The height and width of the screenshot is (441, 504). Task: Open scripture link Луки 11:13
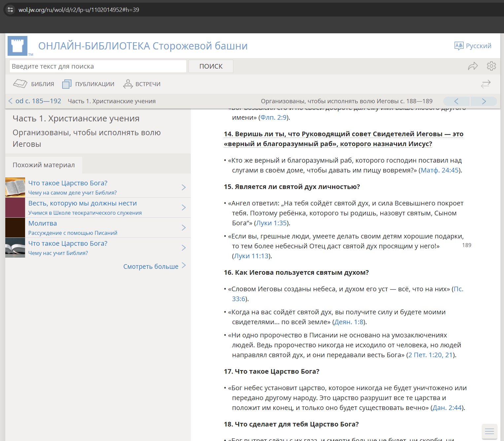[x=251, y=256]
